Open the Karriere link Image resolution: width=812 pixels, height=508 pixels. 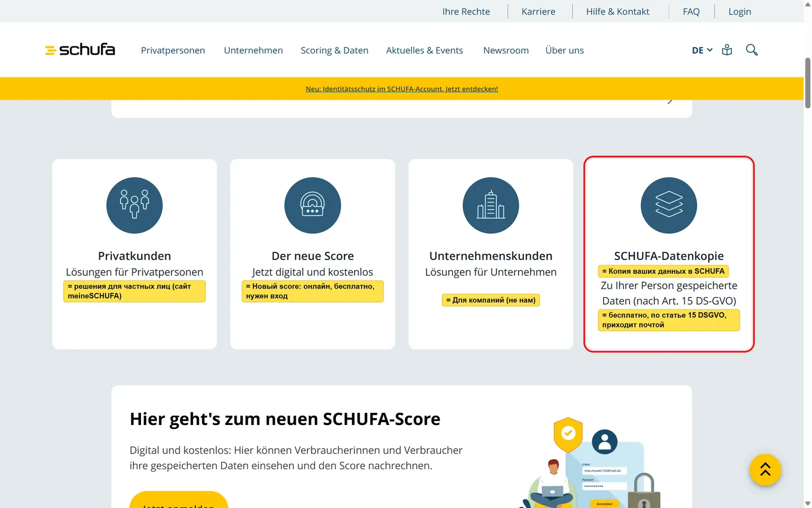[538, 12]
